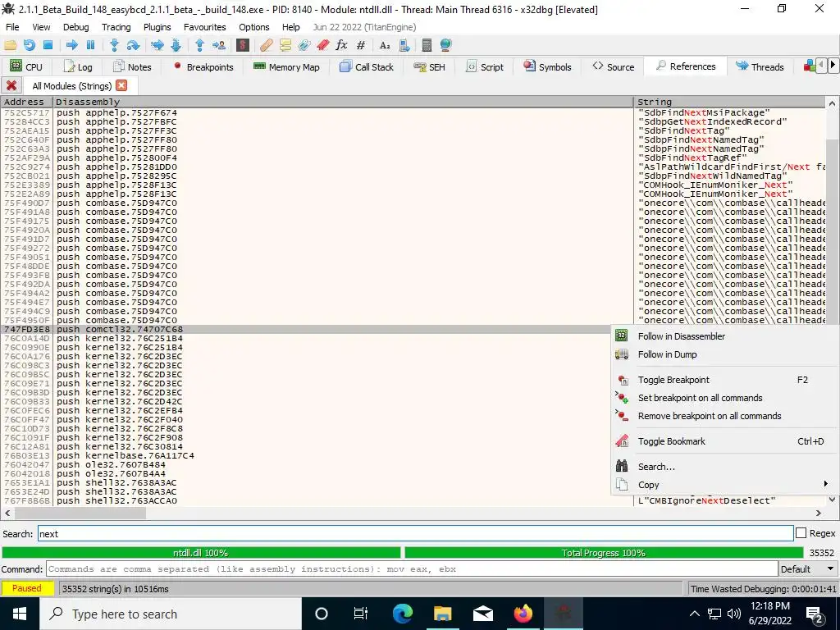Click the globe check-updates icon

[x=445, y=46]
